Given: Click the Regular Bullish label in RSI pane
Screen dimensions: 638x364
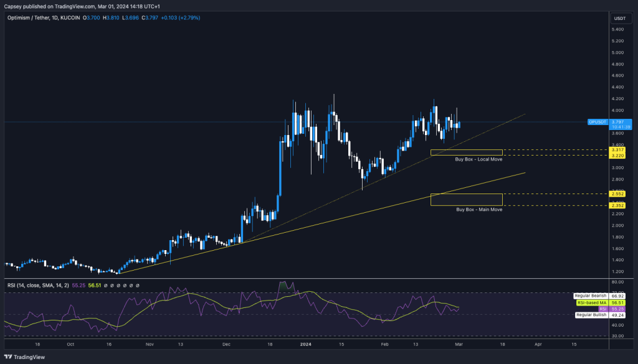Looking at the screenshot, I should (x=591, y=315).
